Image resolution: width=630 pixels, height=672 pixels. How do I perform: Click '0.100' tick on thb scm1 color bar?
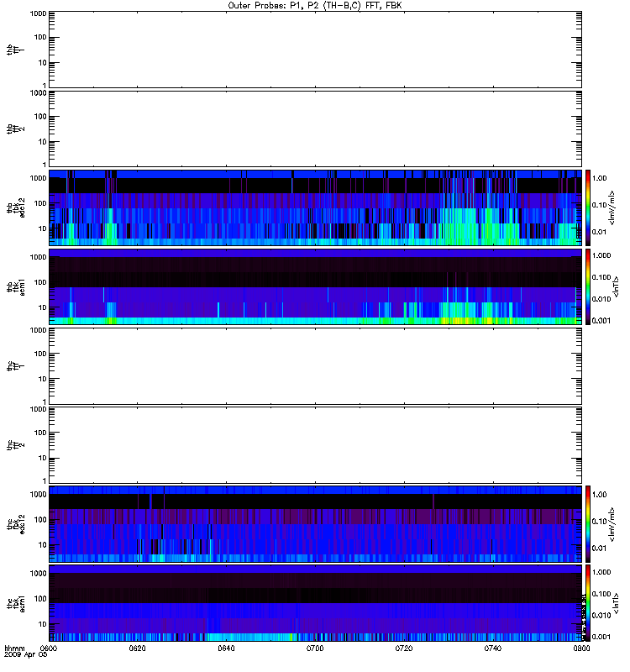(x=601, y=277)
